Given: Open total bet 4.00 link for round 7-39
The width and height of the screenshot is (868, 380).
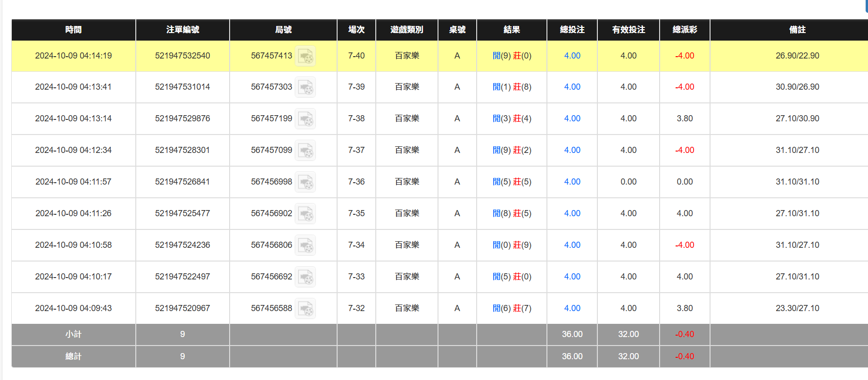Looking at the screenshot, I should pyautogui.click(x=572, y=87).
